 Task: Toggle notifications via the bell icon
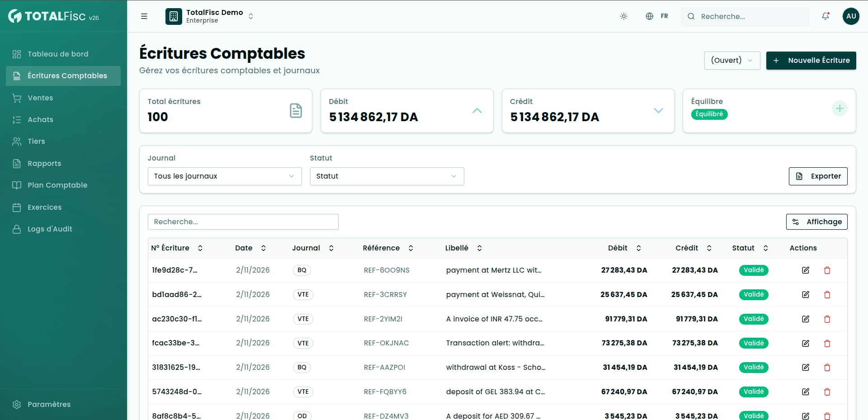(825, 16)
